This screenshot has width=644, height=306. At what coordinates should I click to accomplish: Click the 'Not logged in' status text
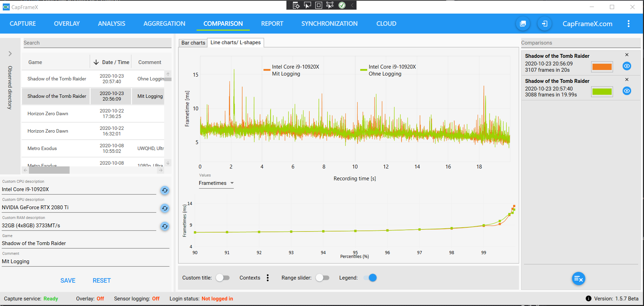[x=217, y=299]
